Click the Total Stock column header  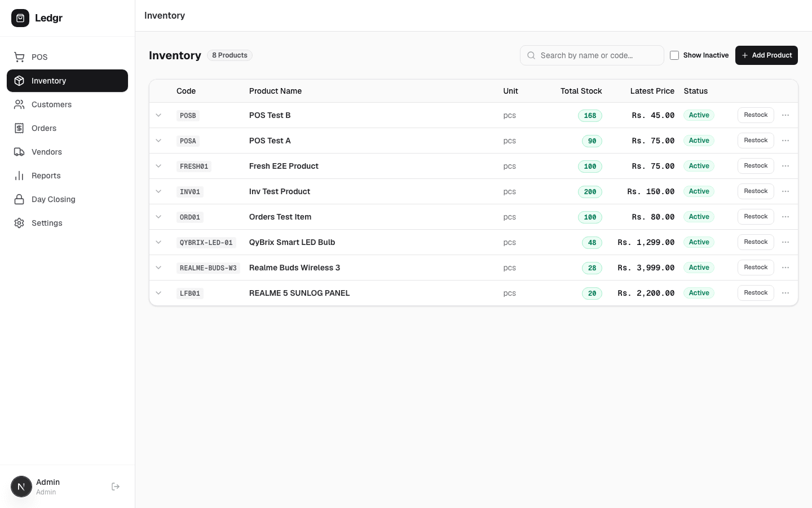click(581, 91)
